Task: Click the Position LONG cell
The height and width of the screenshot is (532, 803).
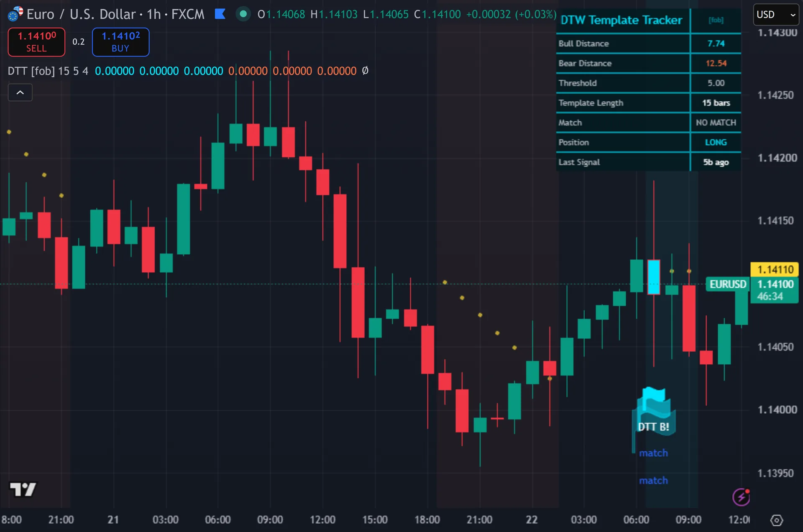Action: pyautogui.click(x=716, y=142)
